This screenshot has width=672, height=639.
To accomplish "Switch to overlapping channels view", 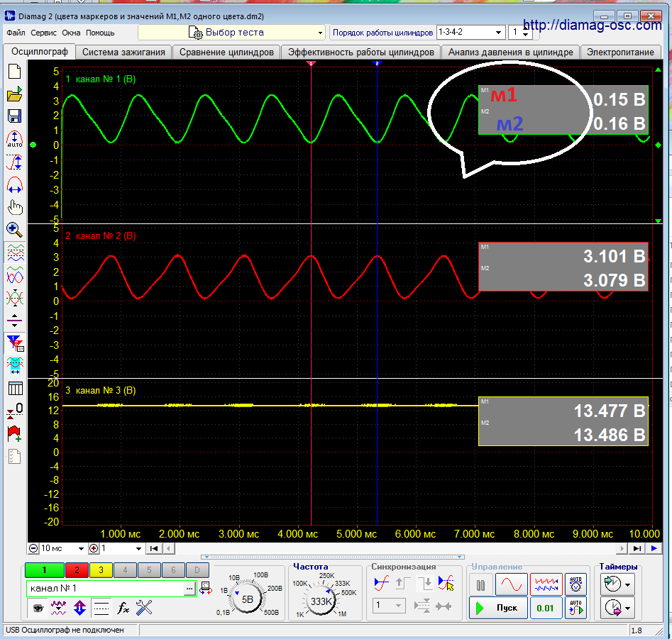I will pyautogui.click(x=15, y=275).
